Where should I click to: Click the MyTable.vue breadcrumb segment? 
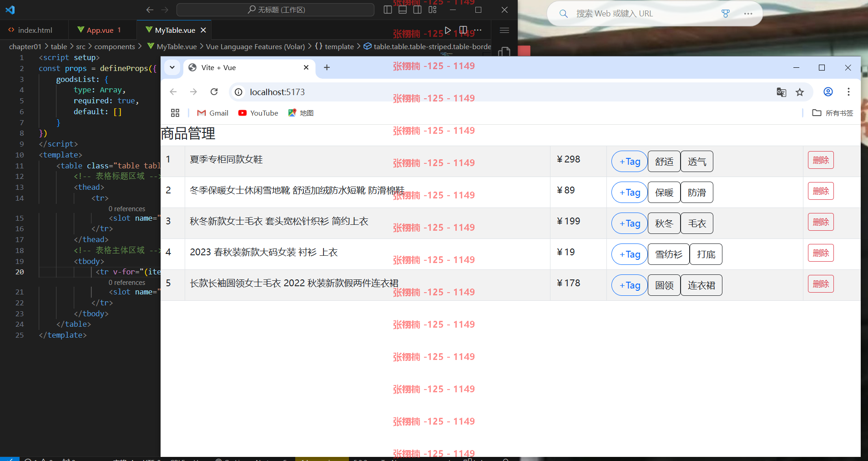(172, 46)
